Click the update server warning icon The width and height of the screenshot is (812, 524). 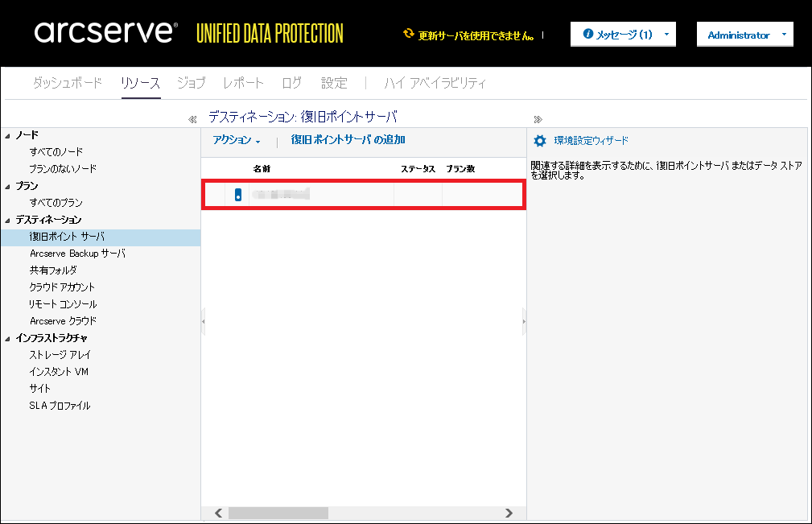point(409,34)
